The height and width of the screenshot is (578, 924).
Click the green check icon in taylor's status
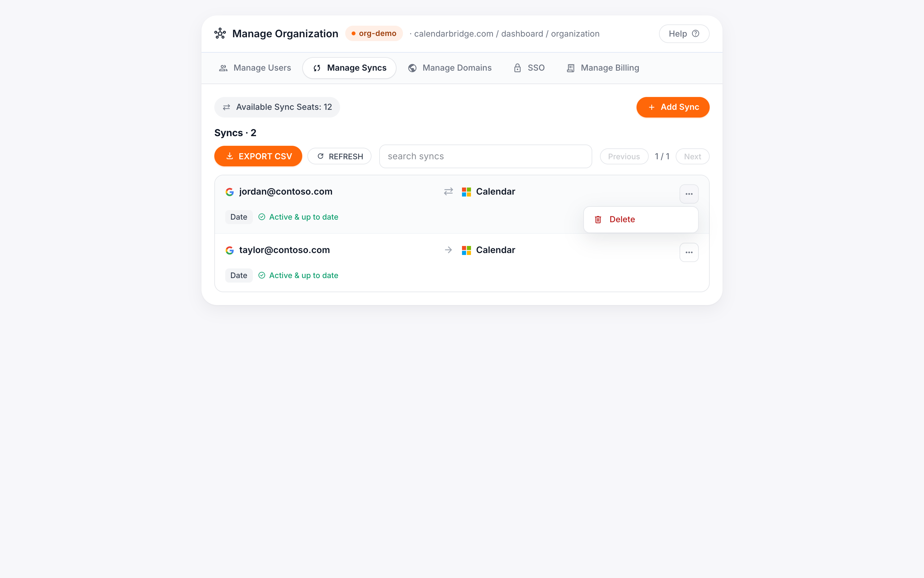click(x=261, y=275)
